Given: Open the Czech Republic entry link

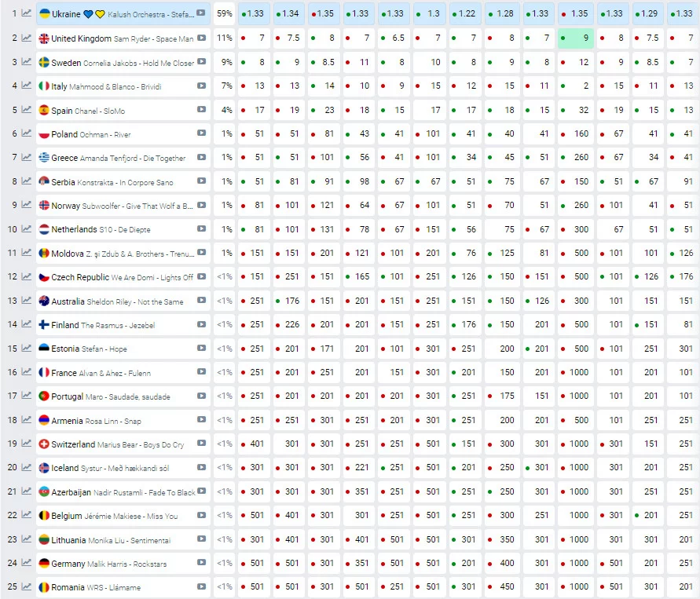Looking at the screenshot, I should tap(80, 277).
